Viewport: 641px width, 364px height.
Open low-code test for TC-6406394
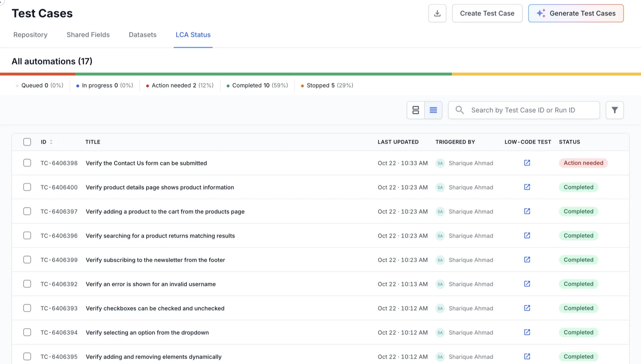tap(527, 332)
